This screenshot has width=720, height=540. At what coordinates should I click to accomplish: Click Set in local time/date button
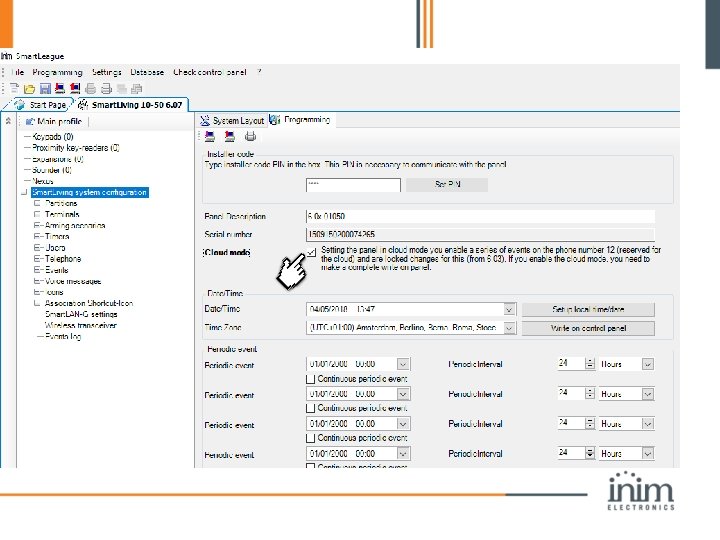click(x=588, y=309)
